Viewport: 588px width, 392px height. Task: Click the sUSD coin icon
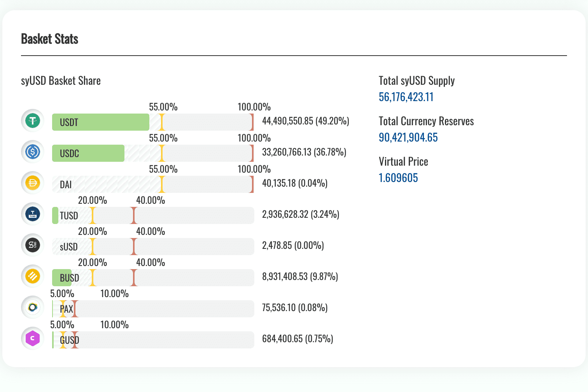(32, 245)
